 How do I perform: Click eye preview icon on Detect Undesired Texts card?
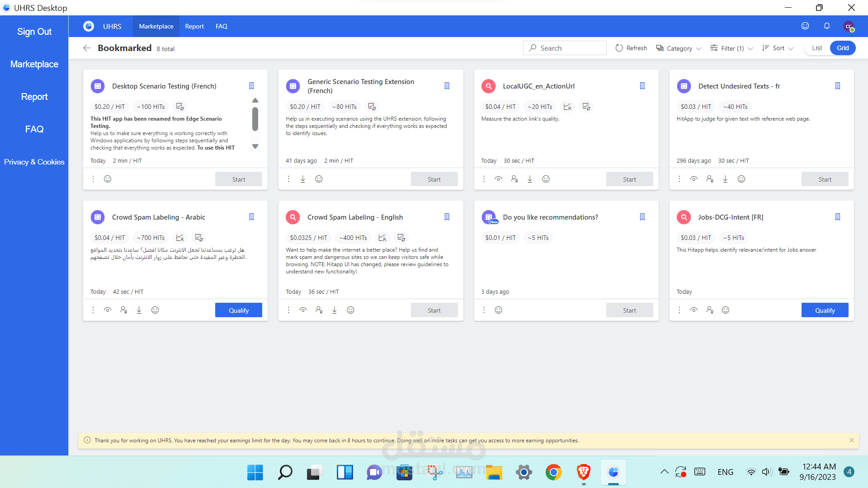click(693, 179)
